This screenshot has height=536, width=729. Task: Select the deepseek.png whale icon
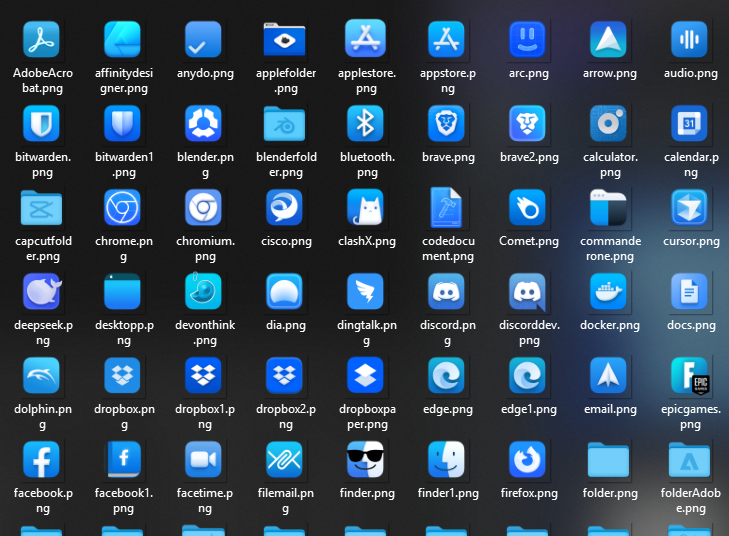pyautogui.click(x=42, y=291)
